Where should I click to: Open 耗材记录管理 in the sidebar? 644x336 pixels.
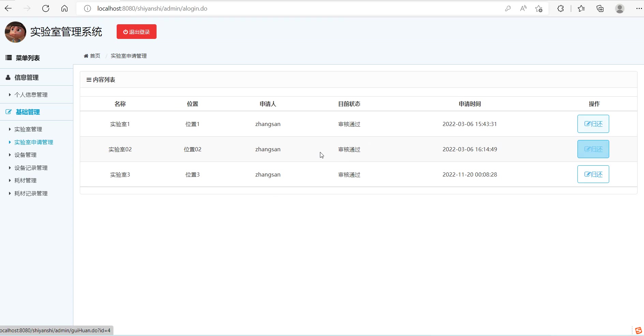click(31, 193)
